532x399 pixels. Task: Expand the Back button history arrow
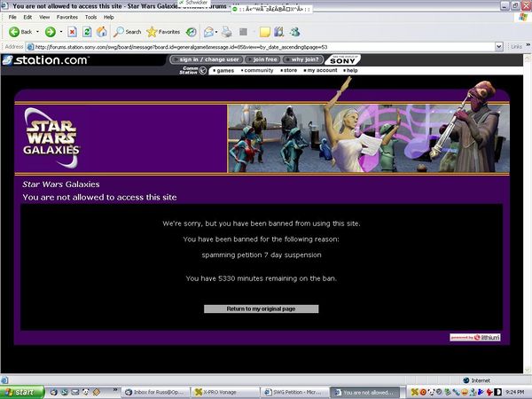[37, 31]
